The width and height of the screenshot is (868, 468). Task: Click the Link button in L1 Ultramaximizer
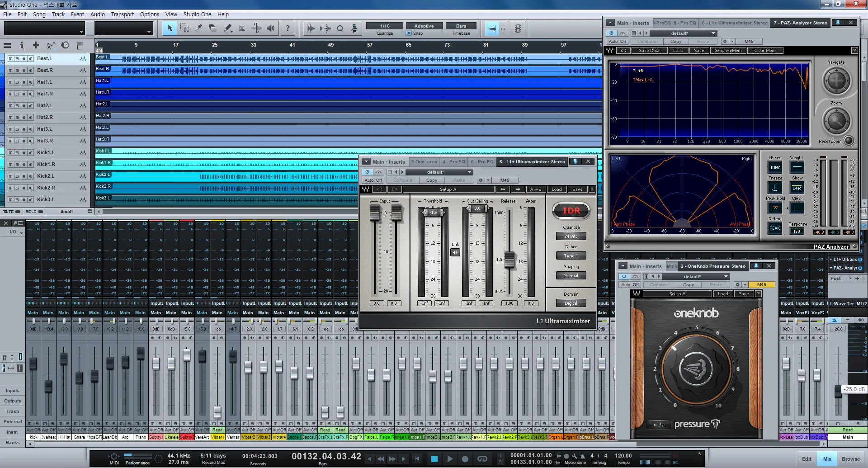click(455, 252)
